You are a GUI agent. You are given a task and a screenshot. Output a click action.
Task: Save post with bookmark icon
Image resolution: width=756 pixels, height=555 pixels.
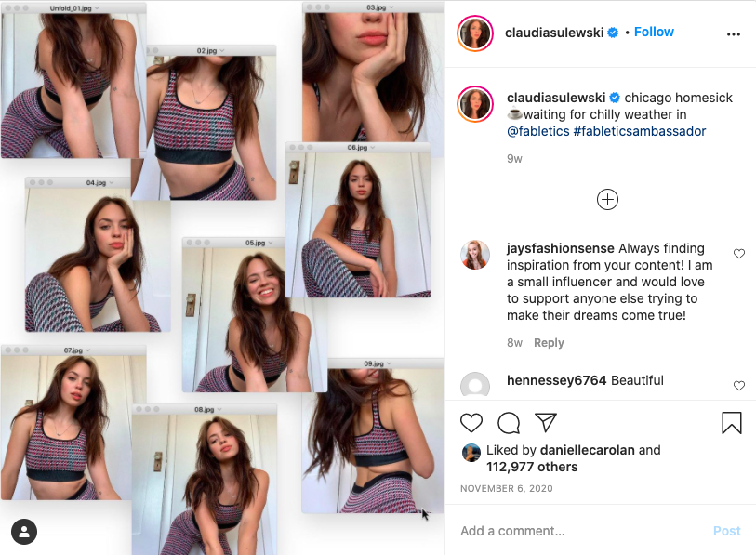[x=732, y=423]
